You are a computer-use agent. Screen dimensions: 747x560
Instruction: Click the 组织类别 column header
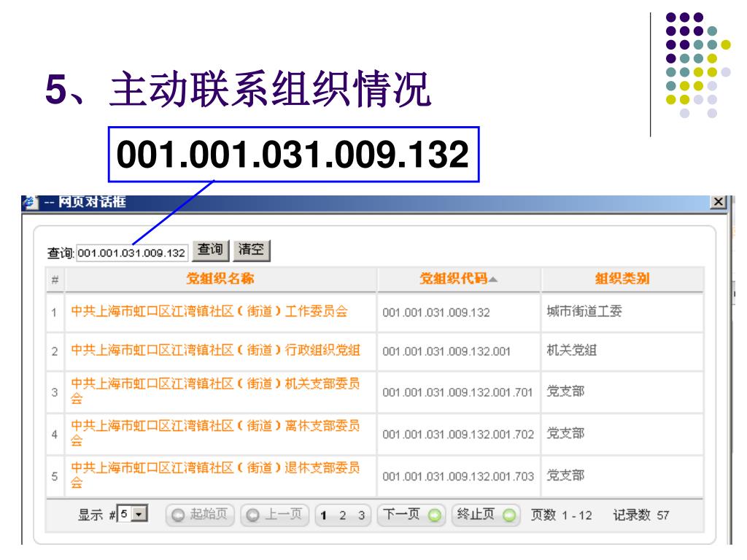point(622,279)
